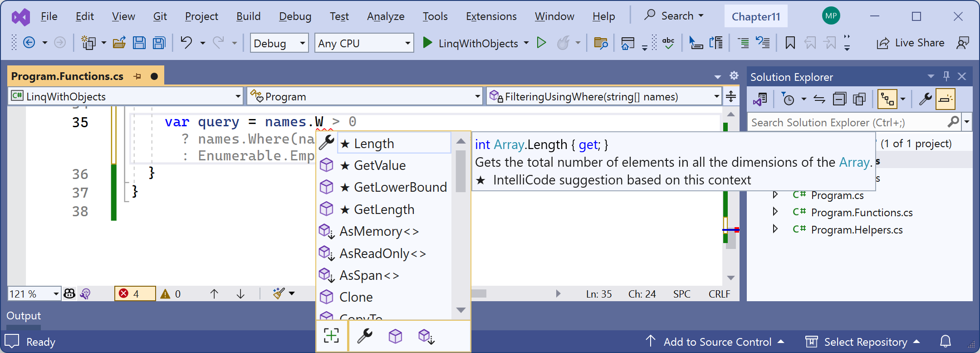Toggle the properties wrench filter in IntelliSense
This screenshot has height=353, width=980.
[364, 336]
